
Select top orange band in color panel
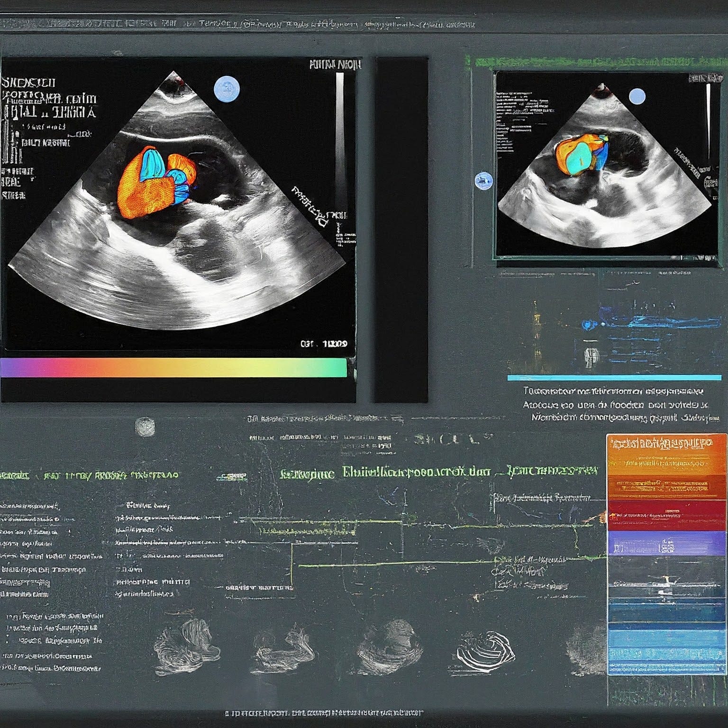(x=666, y=455)
